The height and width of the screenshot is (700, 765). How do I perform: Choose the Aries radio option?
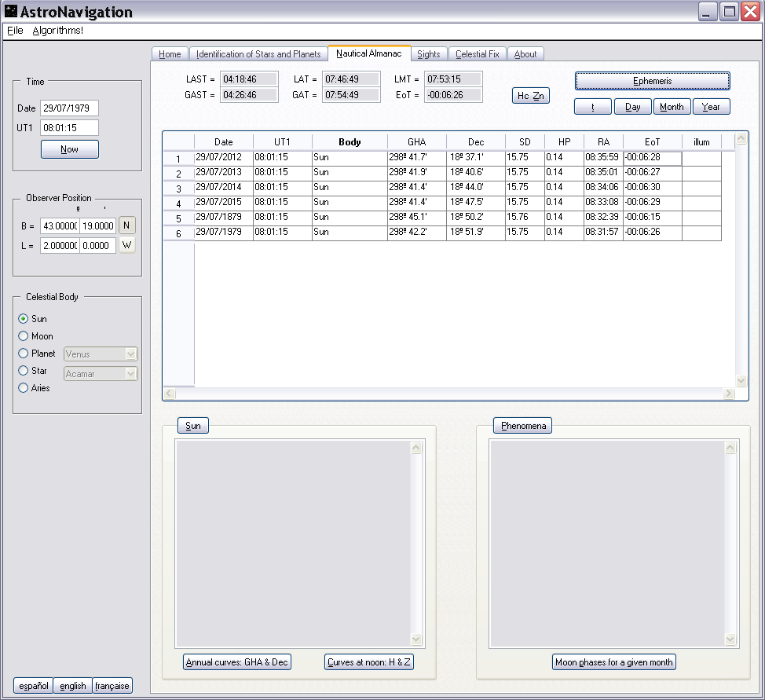[24, 388]
